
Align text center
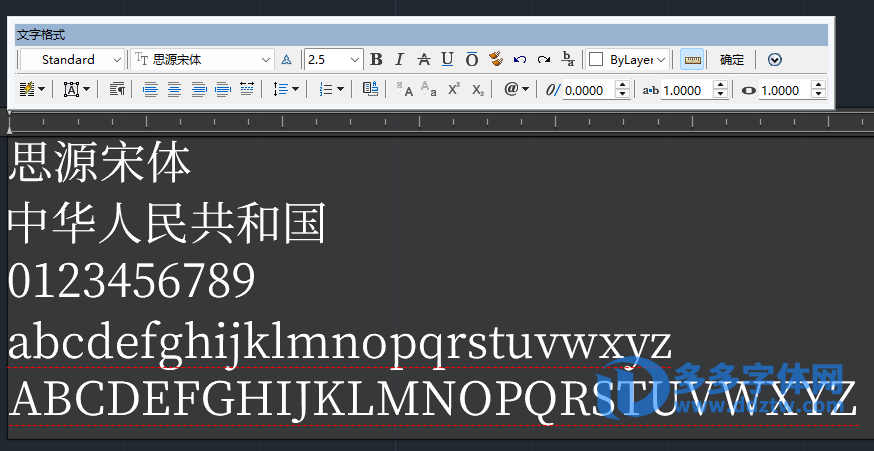[x=174, y=89]
